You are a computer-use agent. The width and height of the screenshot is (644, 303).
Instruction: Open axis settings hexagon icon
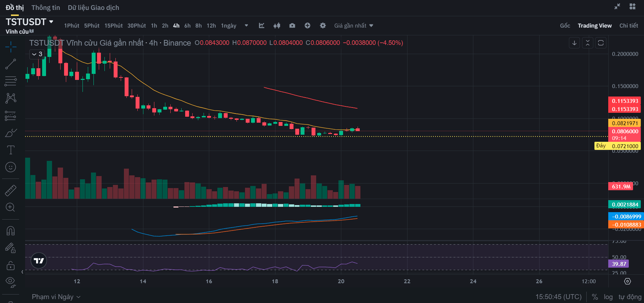627,281
